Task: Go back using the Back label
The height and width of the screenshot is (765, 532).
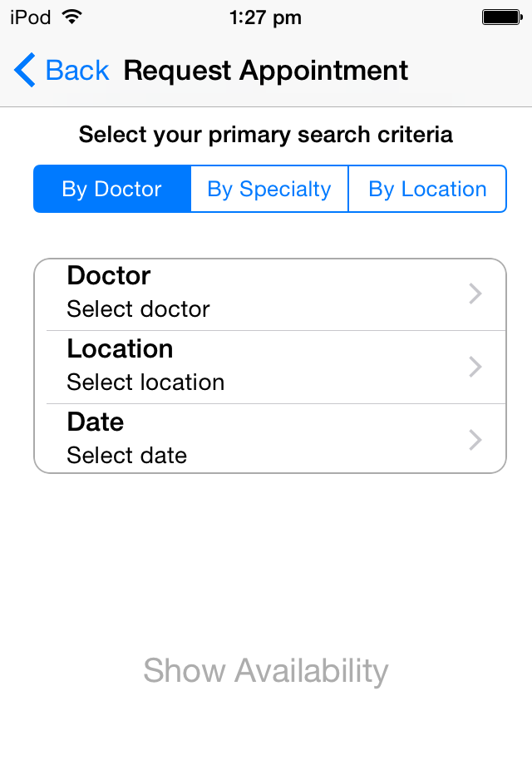Action: (x=77, y=71)
